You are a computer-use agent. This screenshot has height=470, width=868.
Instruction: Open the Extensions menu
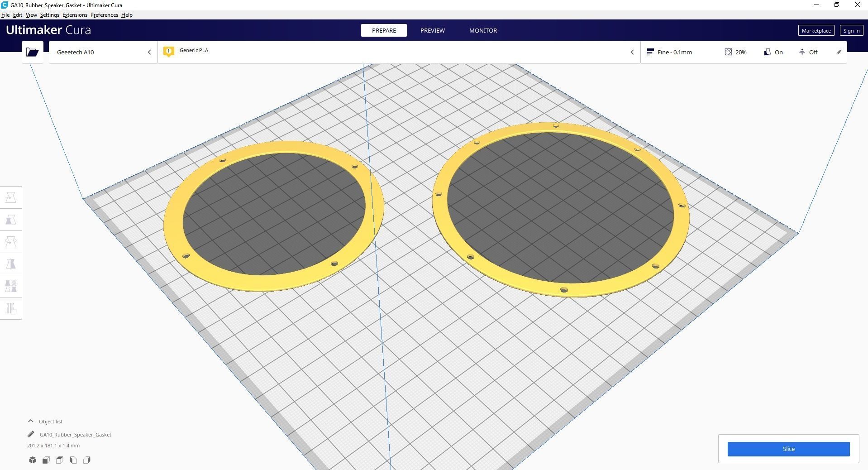(x=75, y=15)
